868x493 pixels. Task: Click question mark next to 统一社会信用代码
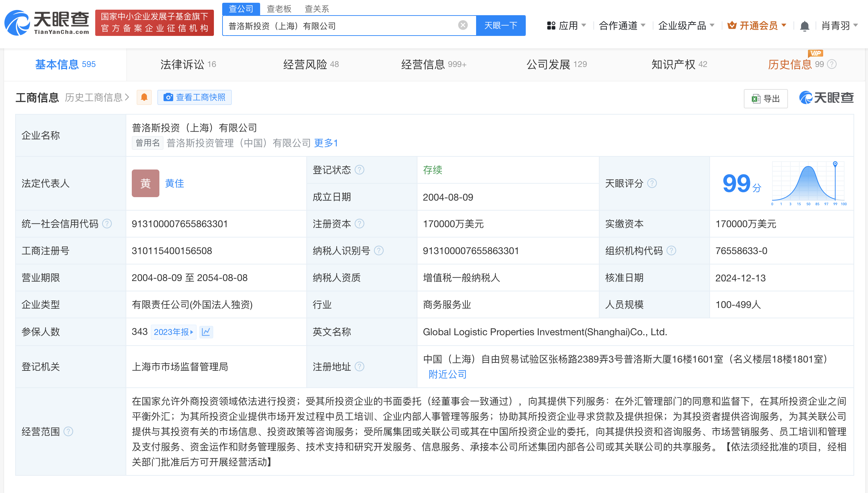(x=107, y=224)
